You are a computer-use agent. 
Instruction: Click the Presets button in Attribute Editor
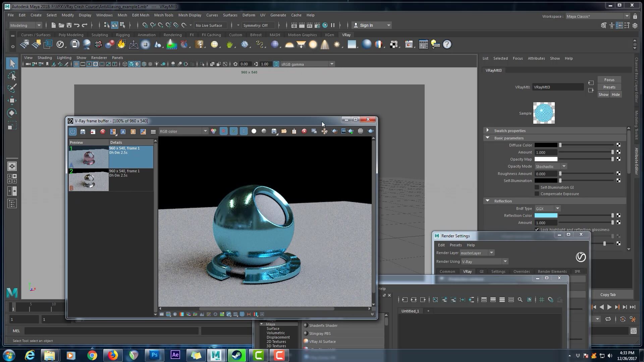click(x=609, y=87)
